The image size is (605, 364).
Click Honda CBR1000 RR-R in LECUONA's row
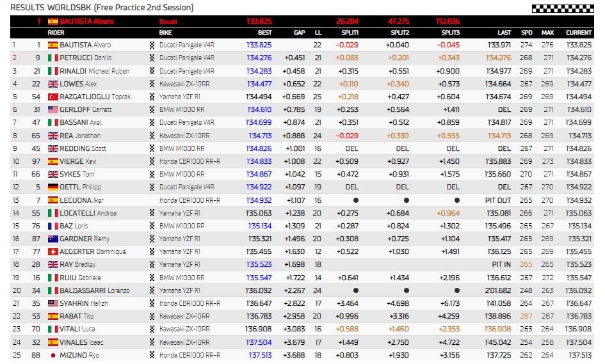click(x=190, y=200)
